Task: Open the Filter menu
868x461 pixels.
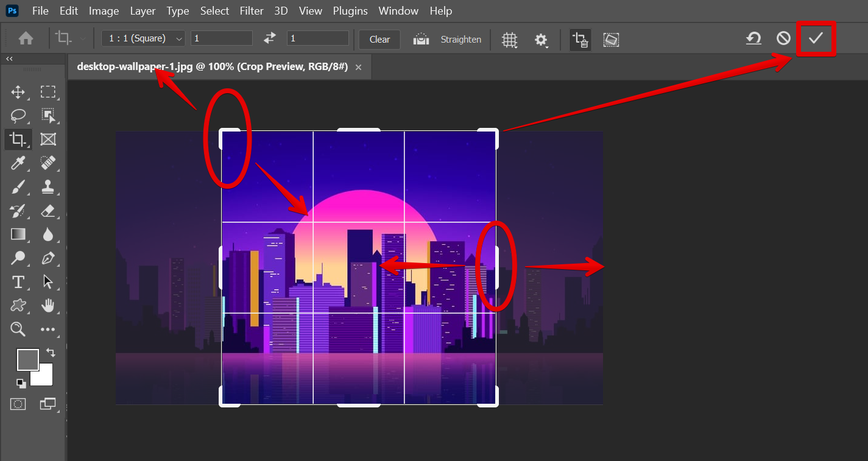Action: [252, 11]
